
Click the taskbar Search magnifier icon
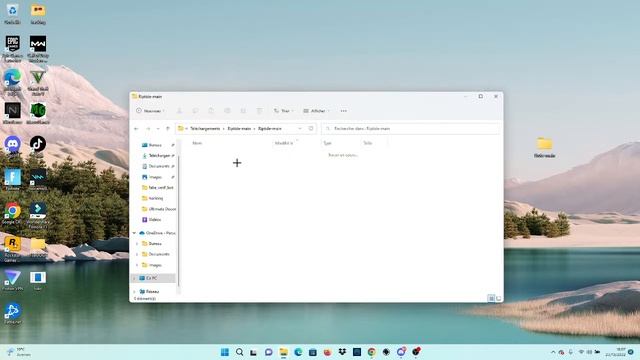click(x=239, y=352)
